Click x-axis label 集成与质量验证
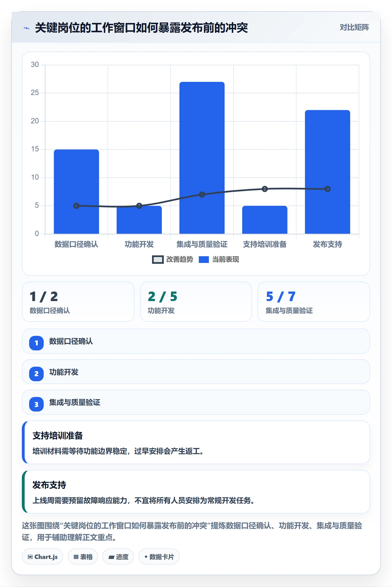 click(x=202, y=244)
